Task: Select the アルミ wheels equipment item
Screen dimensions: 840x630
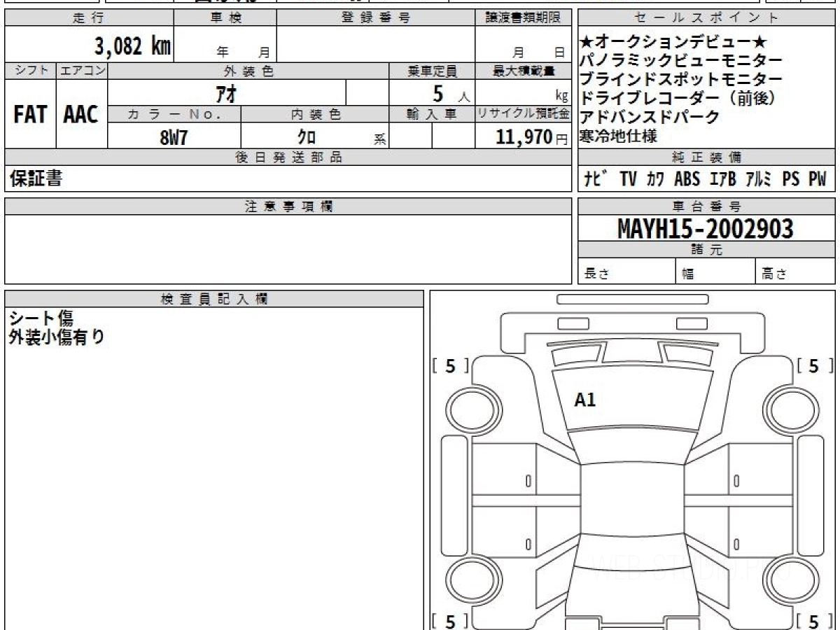Action: pyautogui.click(x=759, y=179)
